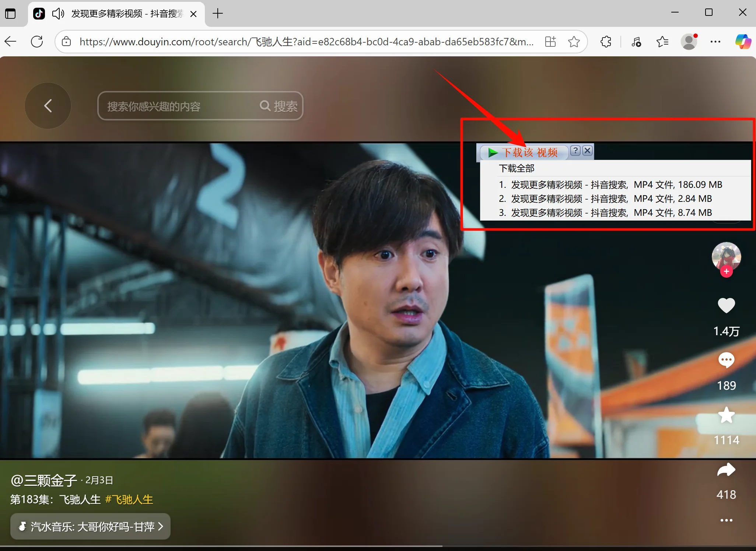This screenshot has width=756, height=551.
Task: Mute the tab using the speaker icon
Action: tap(58, 14)
